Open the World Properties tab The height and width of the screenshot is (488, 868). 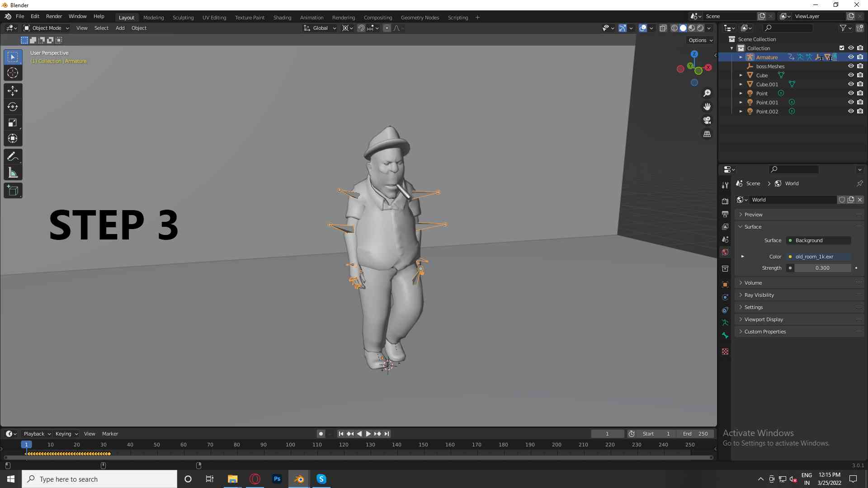[x=725, y=252]
